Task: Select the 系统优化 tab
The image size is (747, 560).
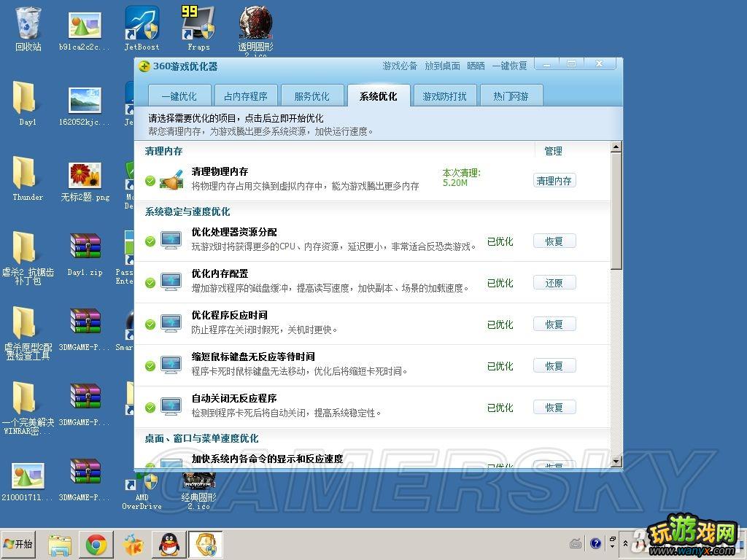Action: pos(379,96)
